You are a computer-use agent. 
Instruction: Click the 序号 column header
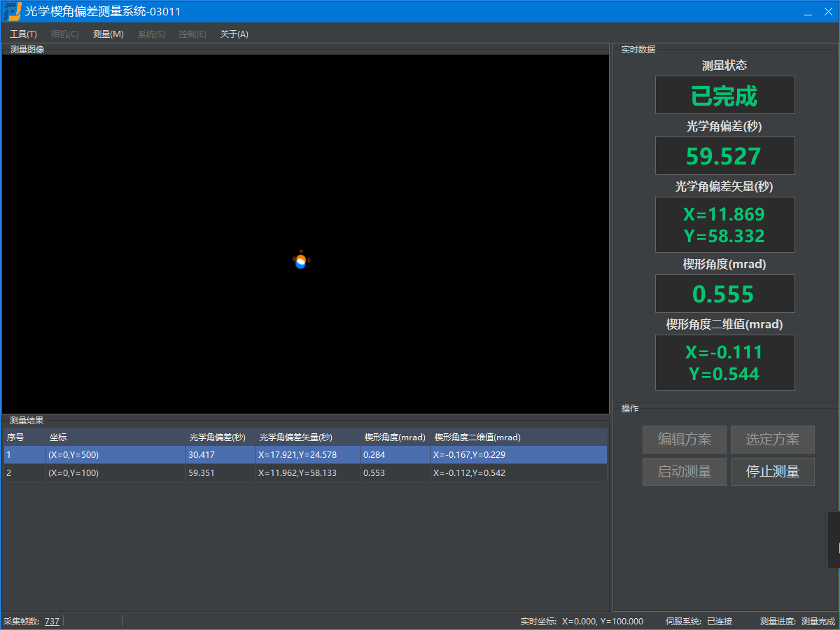pyautogui.click(x=15, y=437)
